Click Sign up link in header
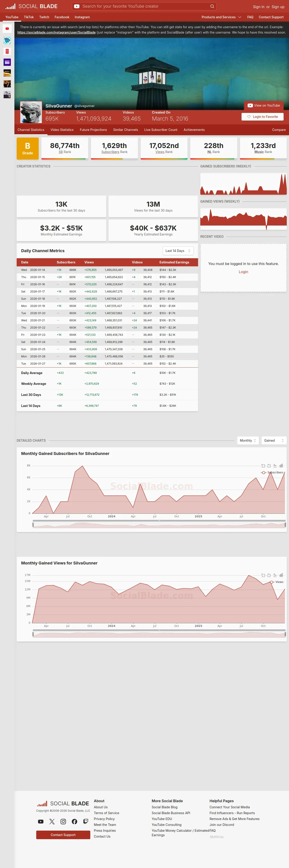The height and width of the screenshot is (868, 289). pos(278,7)
